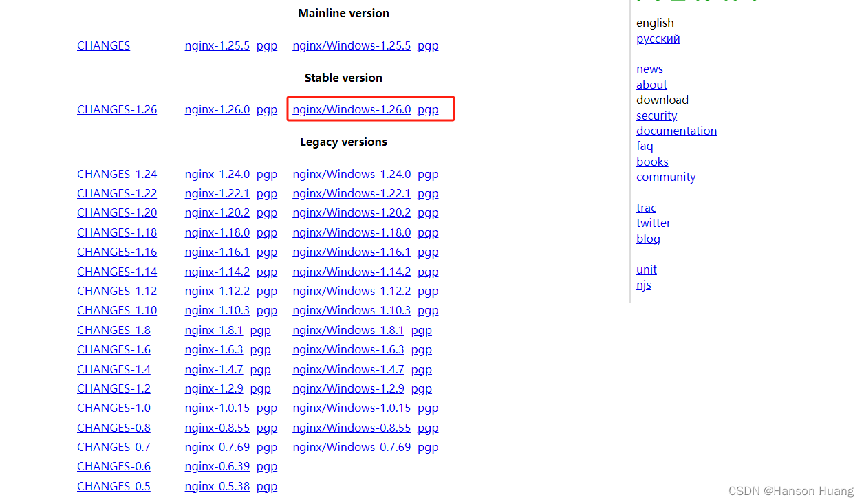
Task: Open pgp signature for nginx/Windows-1.25.5
Action: tap(428, 45)
